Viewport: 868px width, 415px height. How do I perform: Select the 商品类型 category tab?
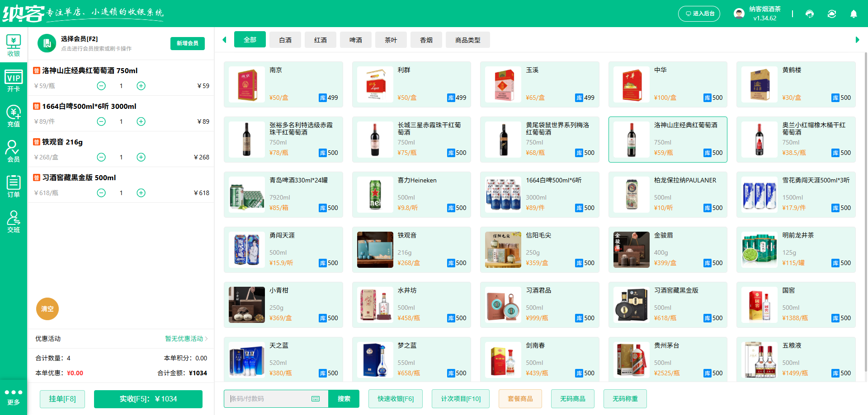pyautogui.click(x=468, y=40)
